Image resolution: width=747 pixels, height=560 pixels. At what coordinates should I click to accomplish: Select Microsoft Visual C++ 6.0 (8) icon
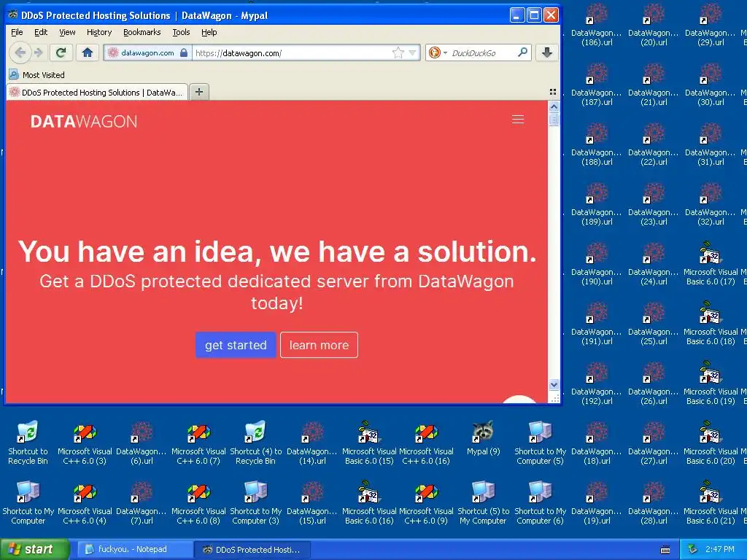[x=198, y=502]
